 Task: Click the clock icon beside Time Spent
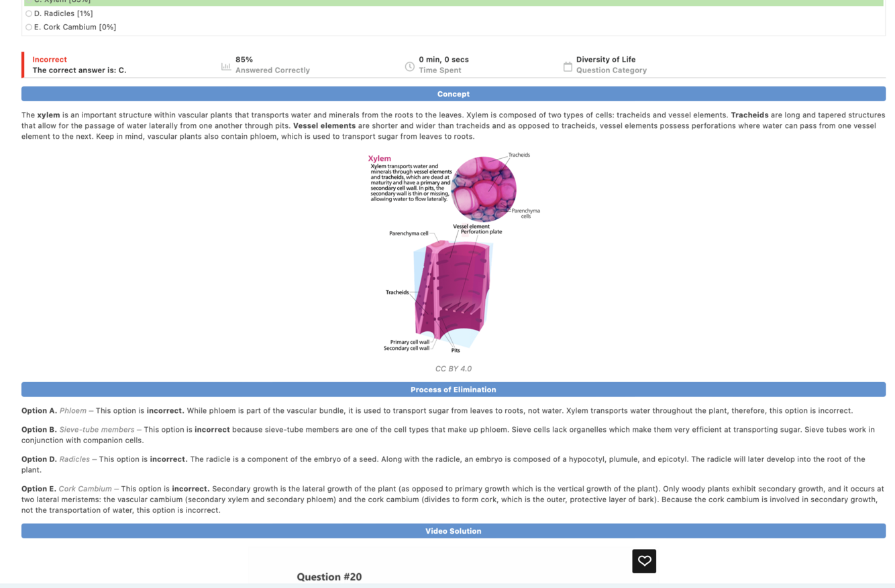[409, 66]
